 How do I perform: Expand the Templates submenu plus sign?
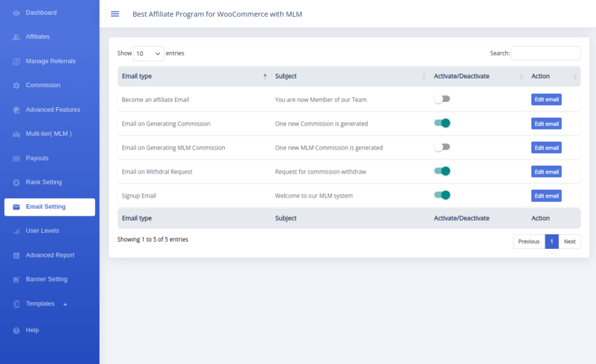point(65,304)
